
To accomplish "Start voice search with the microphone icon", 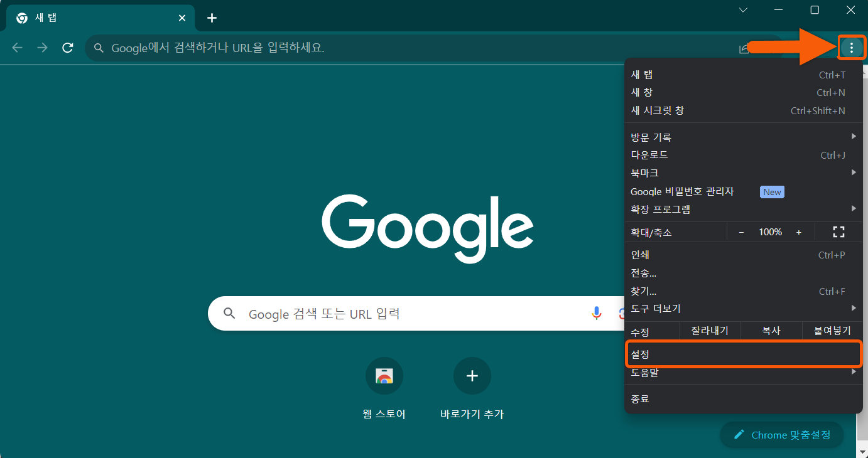I will (x=597, y=314).
